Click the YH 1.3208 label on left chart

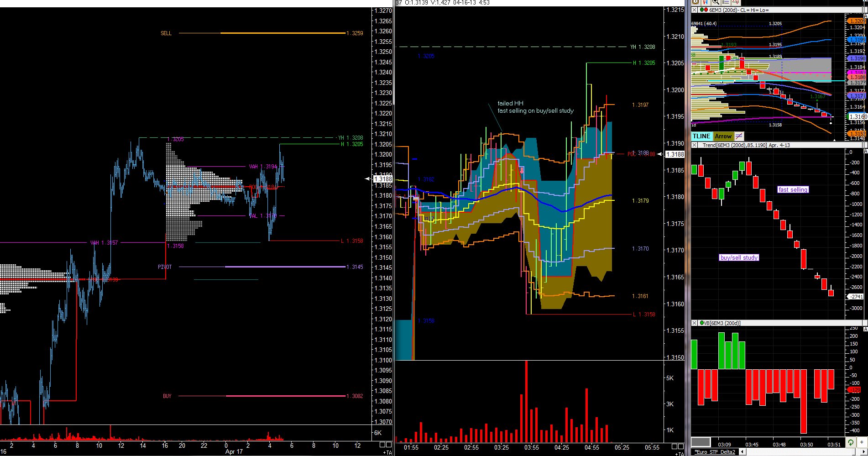[x=350, y=138]
